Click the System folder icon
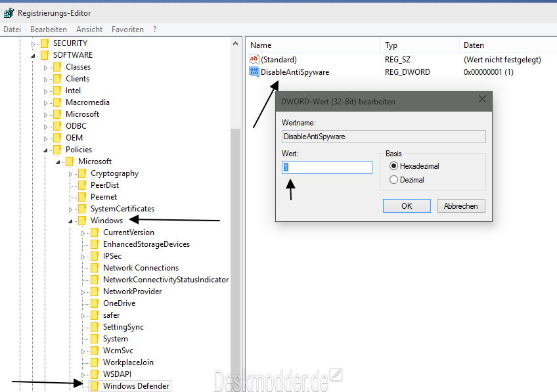Viewport: 557px width, 392px height. pos(95,339)
